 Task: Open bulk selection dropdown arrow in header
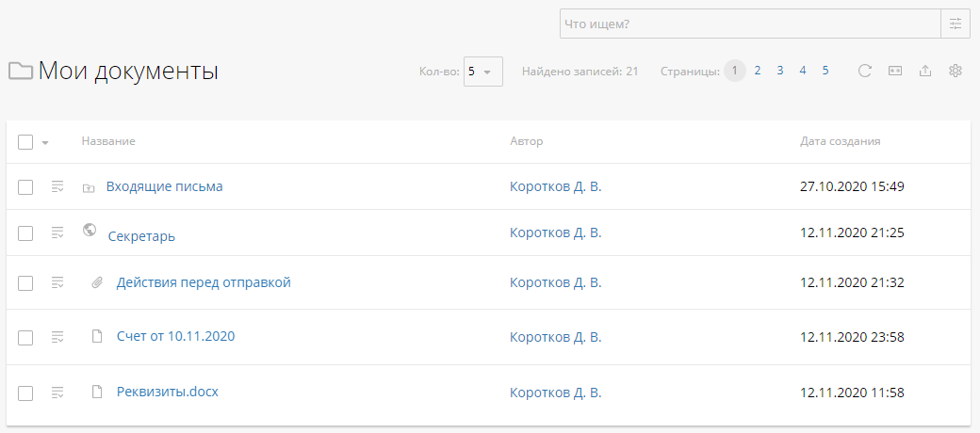click(45, 143)
